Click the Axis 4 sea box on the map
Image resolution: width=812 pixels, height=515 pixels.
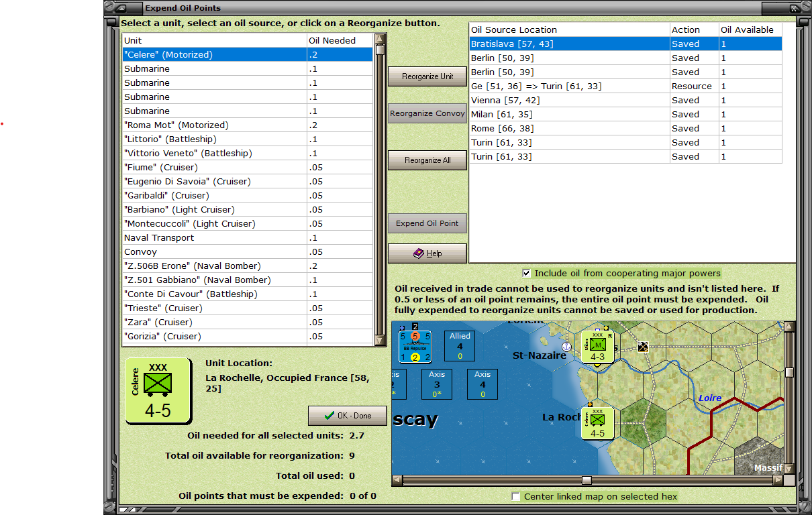pyautogui.click(x=483, y=384)
